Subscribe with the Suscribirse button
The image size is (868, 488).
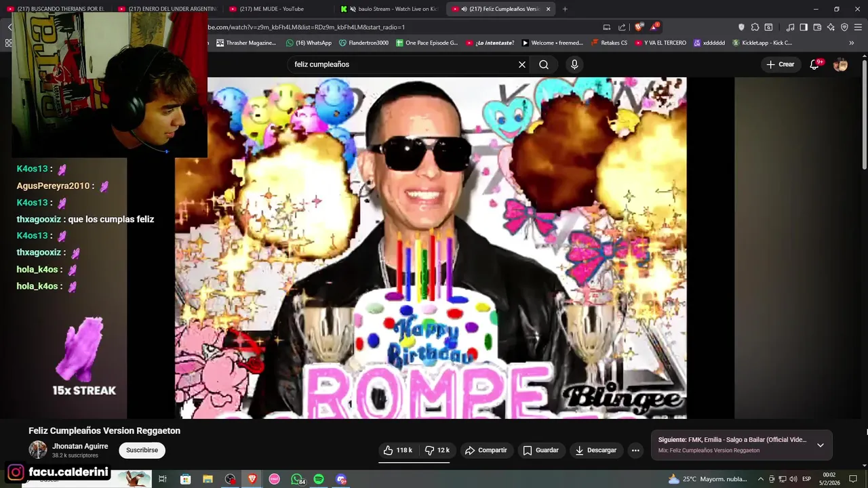(142, 450)
